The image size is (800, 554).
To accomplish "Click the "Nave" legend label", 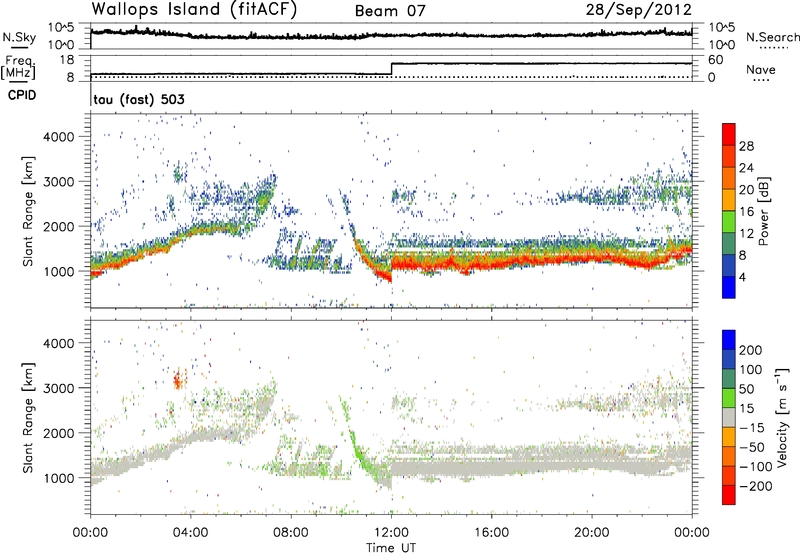I will pos(760,69).
